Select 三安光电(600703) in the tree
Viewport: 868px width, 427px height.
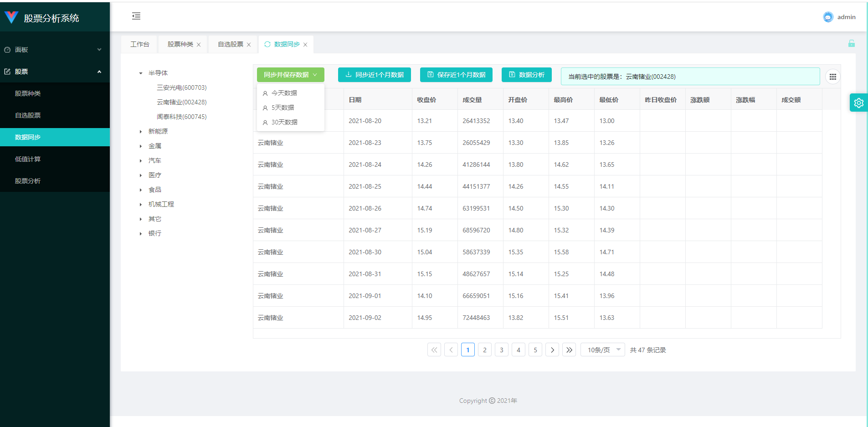tap(182, 87)
